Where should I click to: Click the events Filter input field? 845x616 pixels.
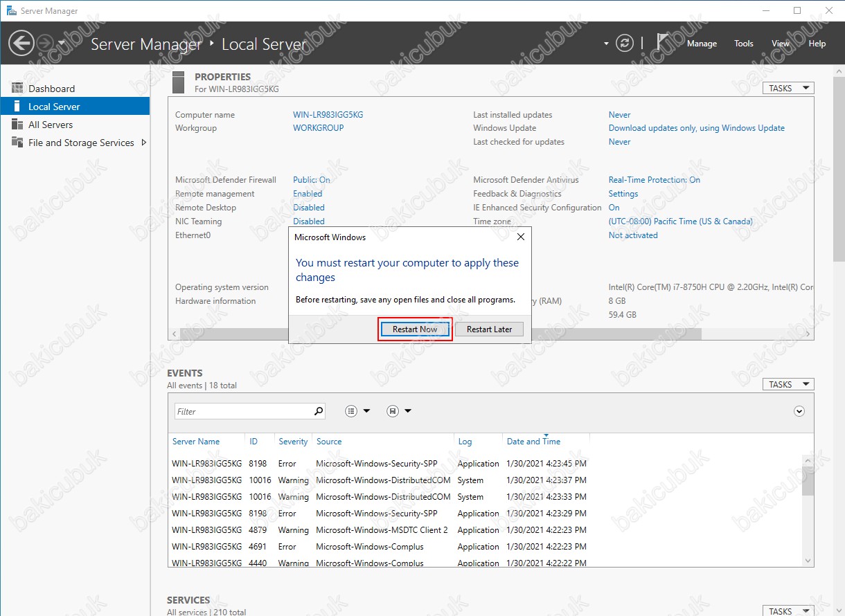tap(243, 411)
